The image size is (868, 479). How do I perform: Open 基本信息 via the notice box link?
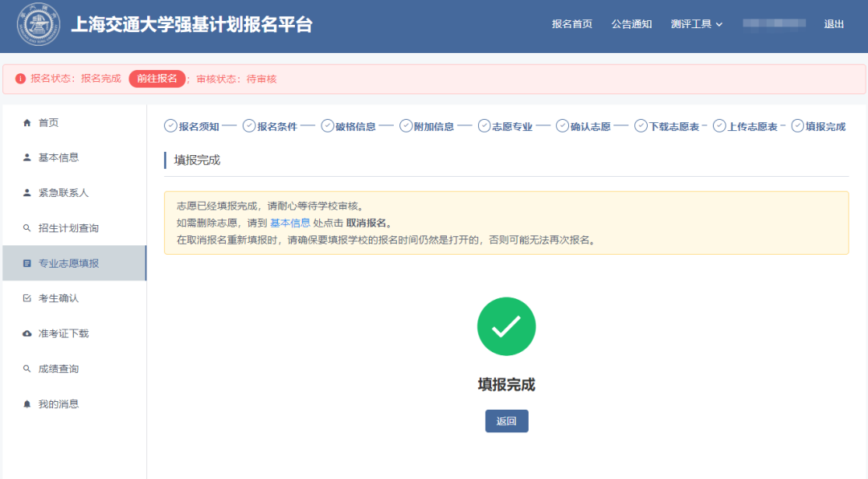290,223
